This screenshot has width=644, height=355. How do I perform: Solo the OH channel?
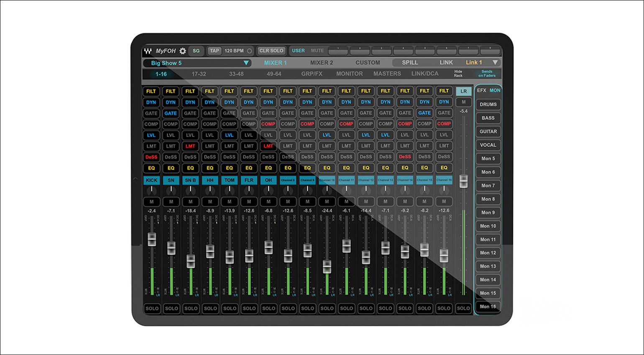click(x=268, y=309)
